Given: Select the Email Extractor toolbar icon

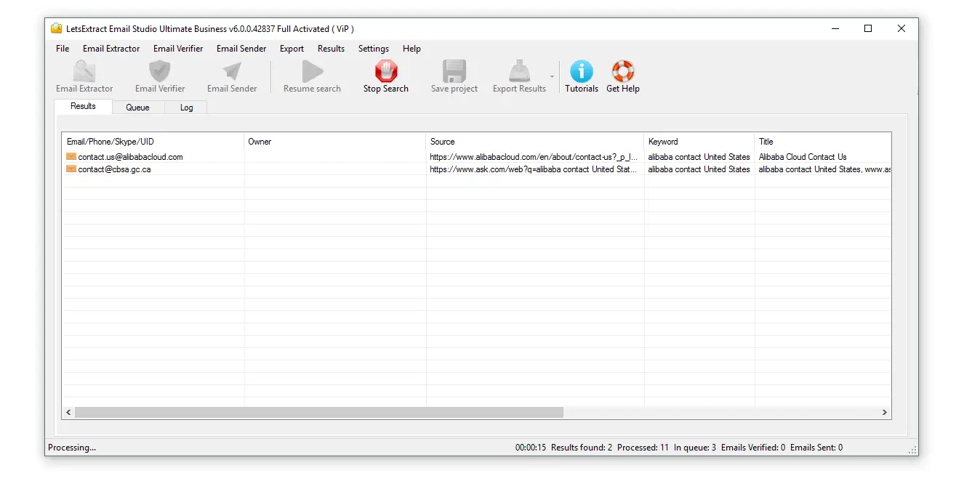Looking at the screenshot, I should [x=84, y=76].
